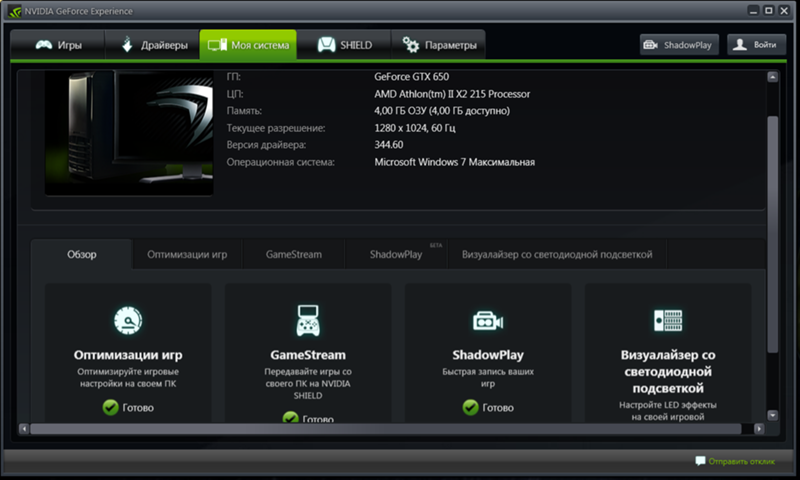Click the vertical scrollbar thumb

coord(772,234)
